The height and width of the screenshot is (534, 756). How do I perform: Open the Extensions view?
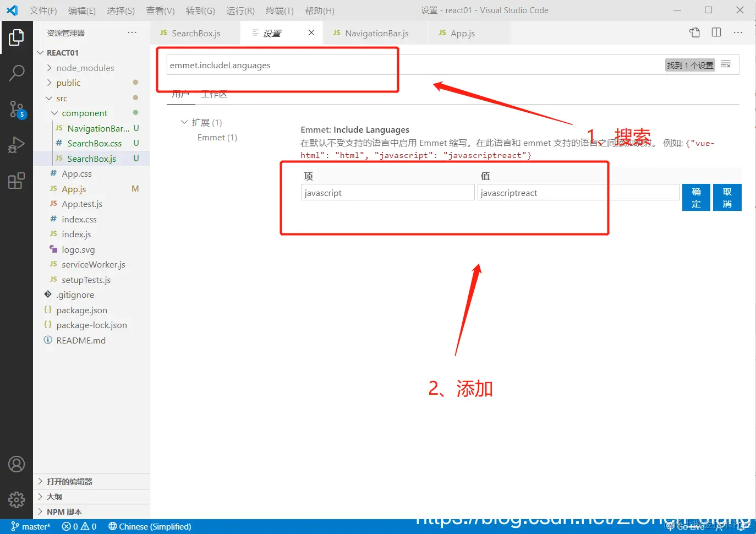pyautogui.click(x=17, y=181)
